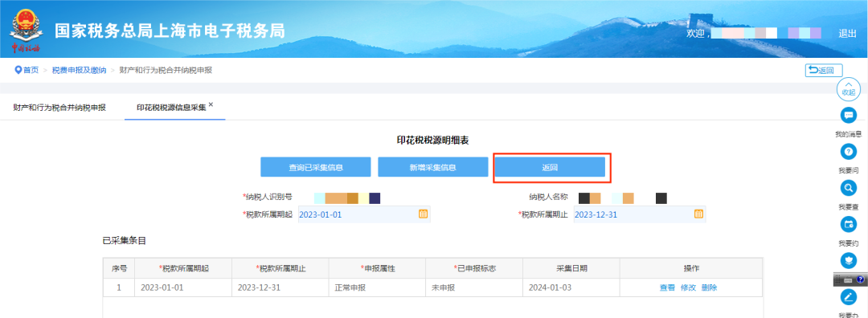Screen dimensions: 868x318
Task: Click the shield icon below 我要约
Action: click(x=848, y=260)
